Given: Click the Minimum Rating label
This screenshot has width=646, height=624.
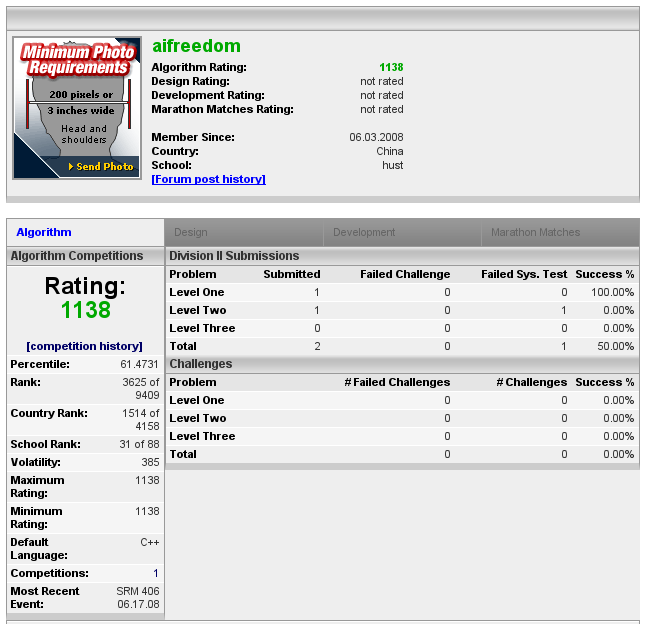Looking at the screenshot, I should click(36, 517).
